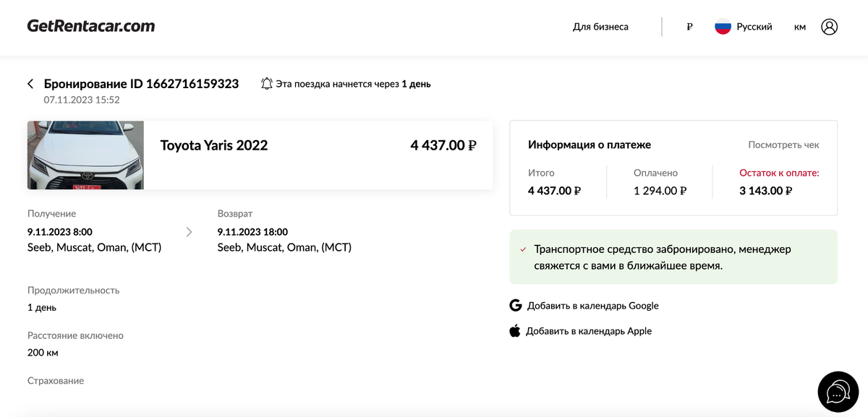Switch the distance unit км selector
Image resolution: width=868 pixels, height=417 pixels.
[800, 27]
